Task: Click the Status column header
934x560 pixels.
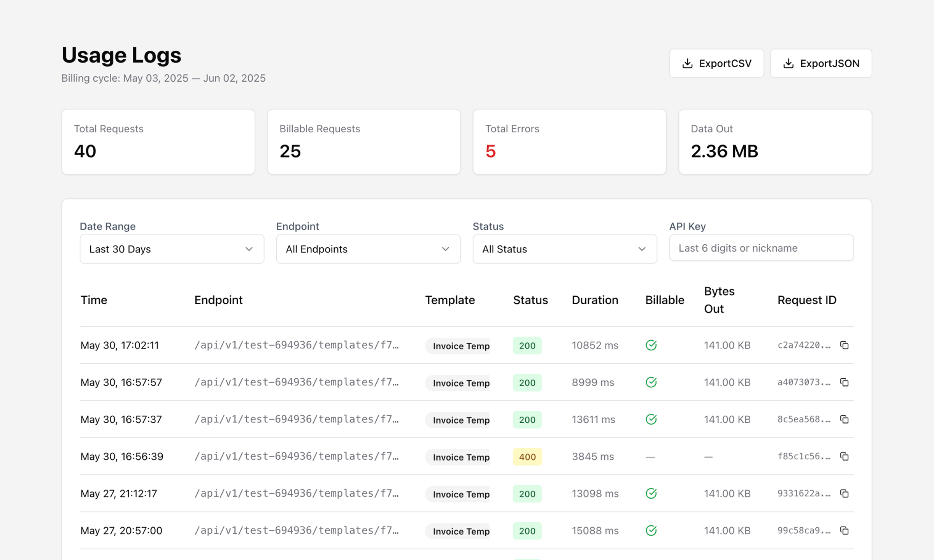Action: coord(530,300)
